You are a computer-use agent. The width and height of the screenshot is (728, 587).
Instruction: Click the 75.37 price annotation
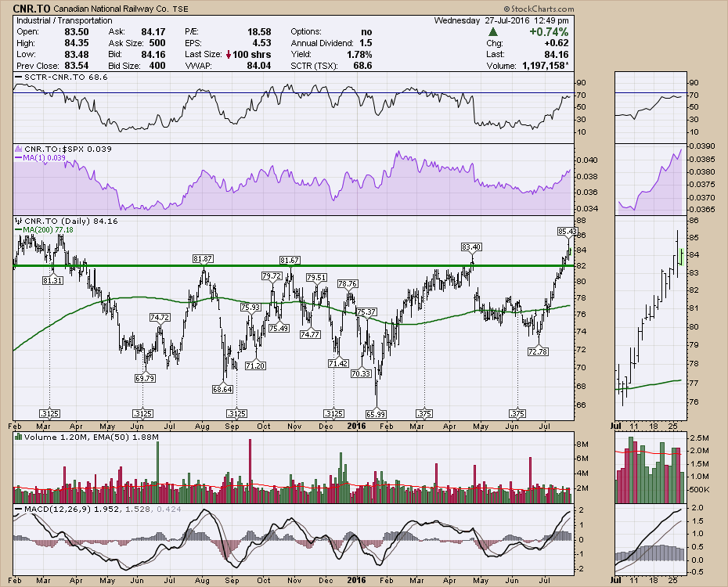[366, 312]
